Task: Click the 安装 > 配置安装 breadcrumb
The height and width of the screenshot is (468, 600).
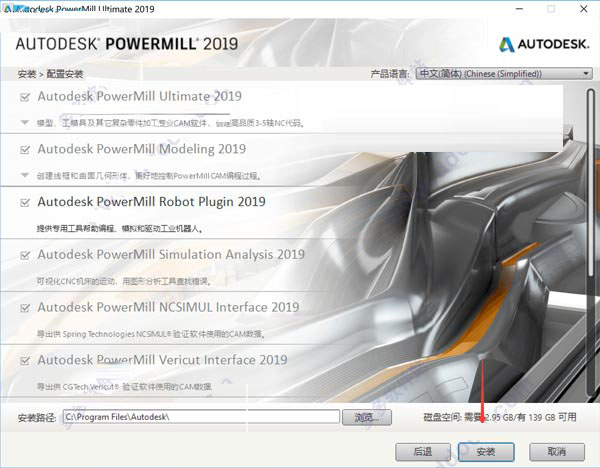Action: tap(50, 74)
